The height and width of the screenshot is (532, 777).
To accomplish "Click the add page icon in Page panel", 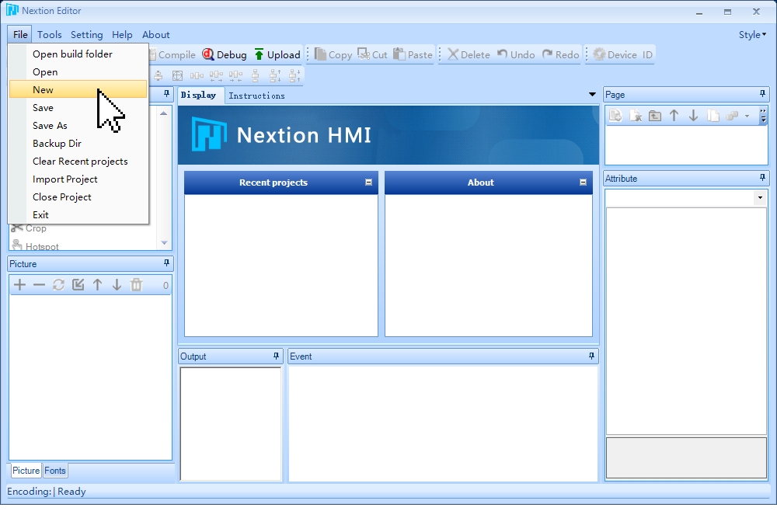I will [615, 116].
